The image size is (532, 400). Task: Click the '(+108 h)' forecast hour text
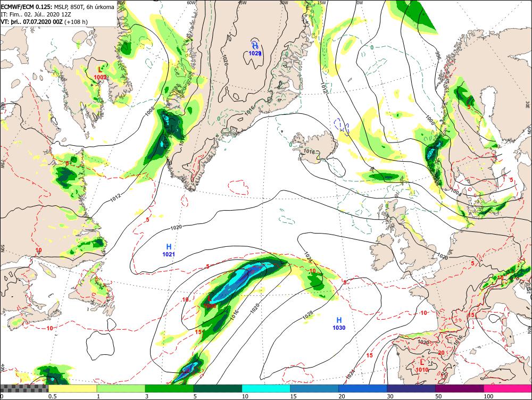(x=76, y=22)
